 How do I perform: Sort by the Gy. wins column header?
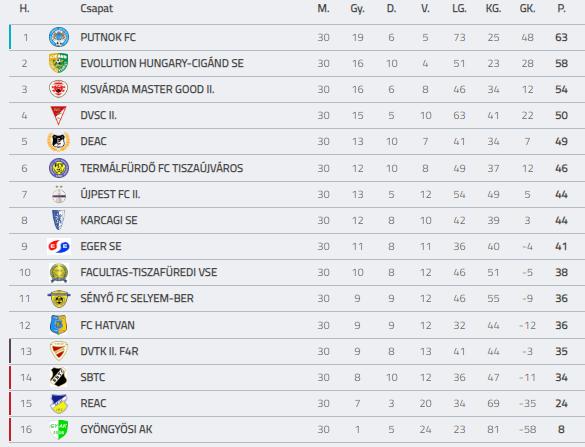pyautogui.click(x=357, y=9)
